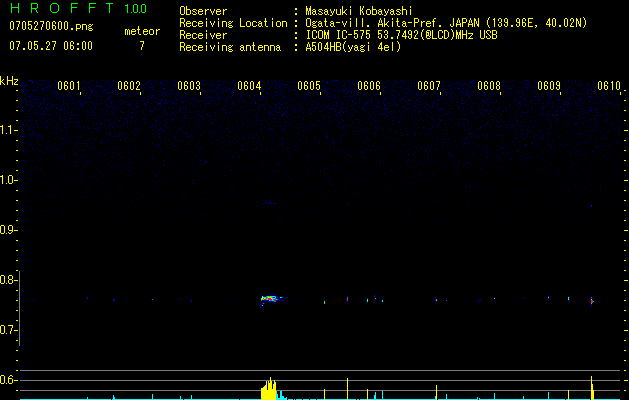This screenshot has width=629, height=400.
Task: Click the echo burst near 0610
Action: pos(592,301)
